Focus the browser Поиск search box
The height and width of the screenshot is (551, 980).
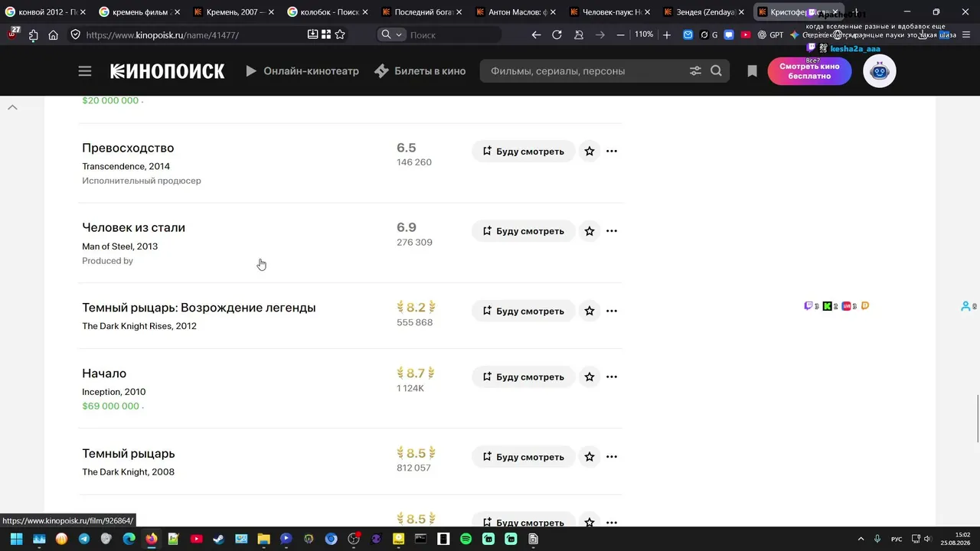click(453, 34)
